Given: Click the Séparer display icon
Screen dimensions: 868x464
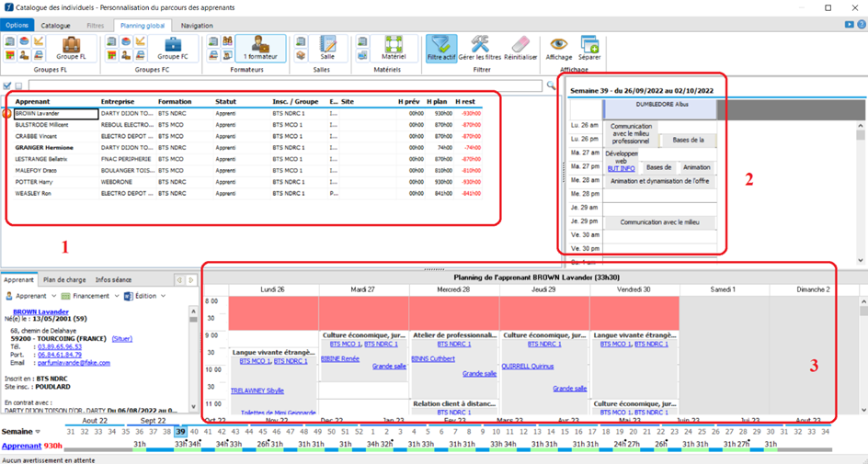Looking at the screenshot, I should point(589,43).
